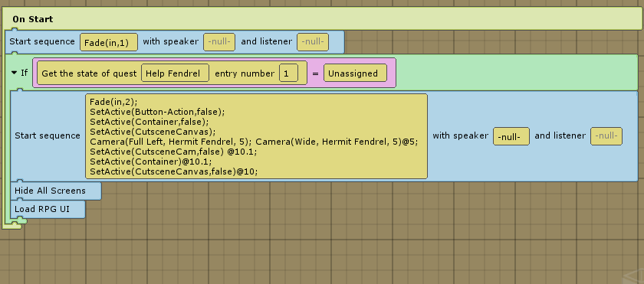Collapse the If block disclosure triangle

tap(15, 73)
